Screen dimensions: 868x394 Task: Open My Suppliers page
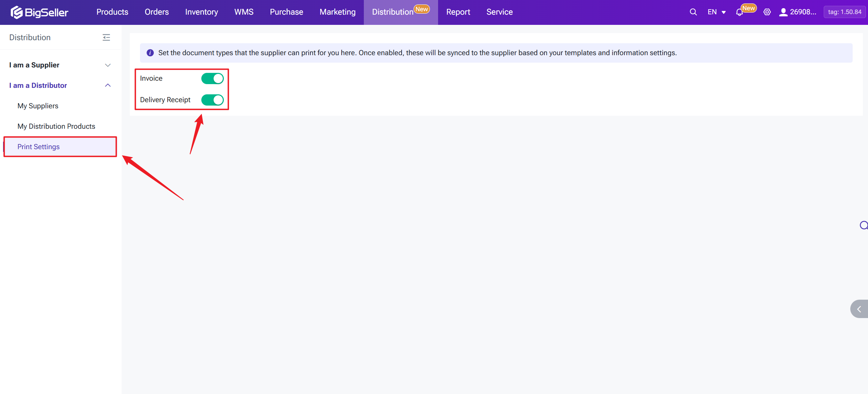pos(38,106)
